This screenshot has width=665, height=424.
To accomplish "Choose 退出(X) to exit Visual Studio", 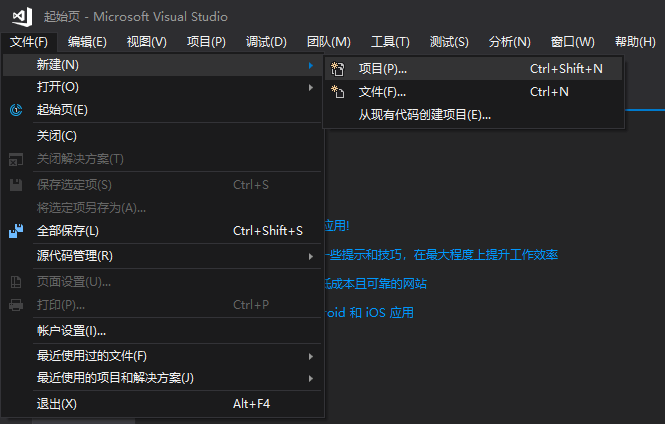I will (162, 404).
